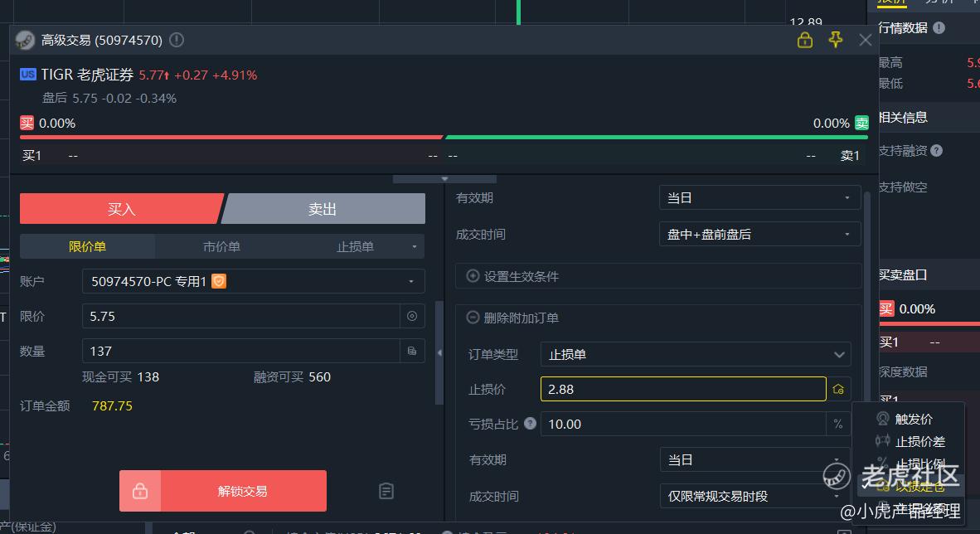
Task: Click the % unit icon beside 亏损占比 field
Action: (838, 424)
